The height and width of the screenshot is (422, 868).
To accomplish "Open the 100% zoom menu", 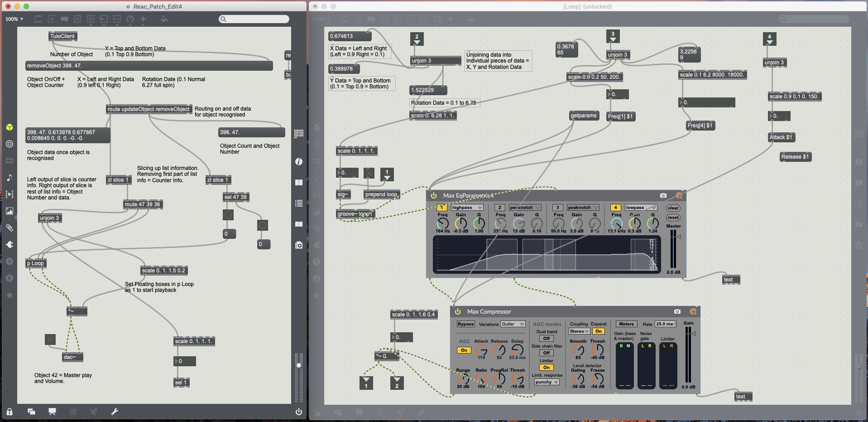I will pyautogui.click(x=14, y=19).
